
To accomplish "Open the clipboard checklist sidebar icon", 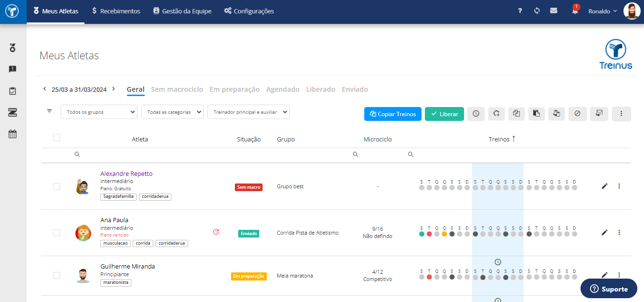I will point(13,91).
